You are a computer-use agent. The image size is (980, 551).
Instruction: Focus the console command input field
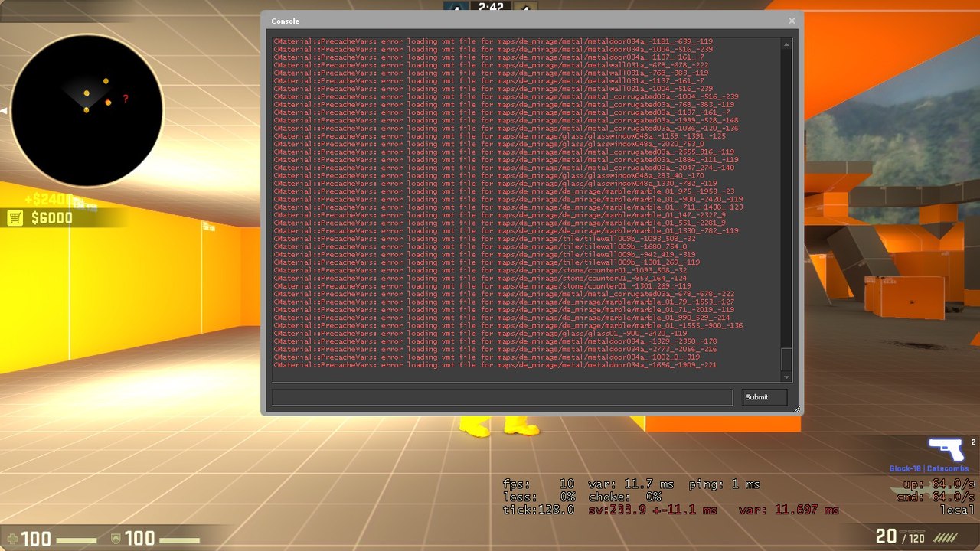point(501,397)
